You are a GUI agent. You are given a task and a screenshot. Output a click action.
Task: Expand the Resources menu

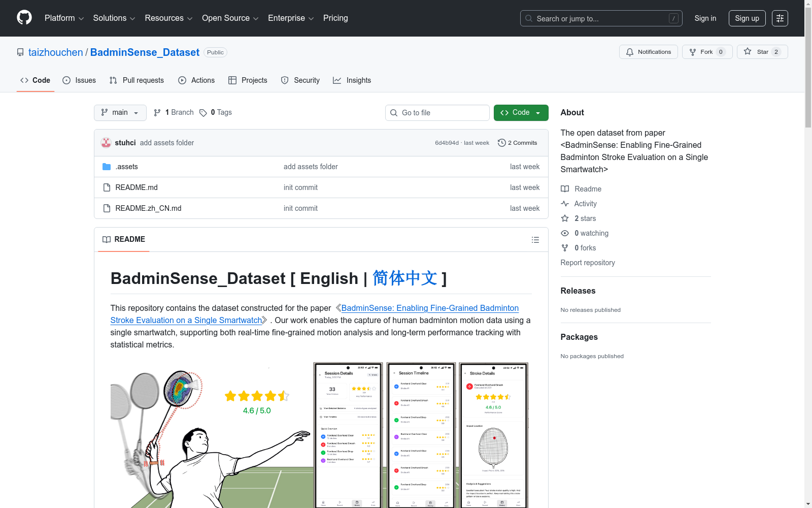pyautogui.click(x=168, y=18)
